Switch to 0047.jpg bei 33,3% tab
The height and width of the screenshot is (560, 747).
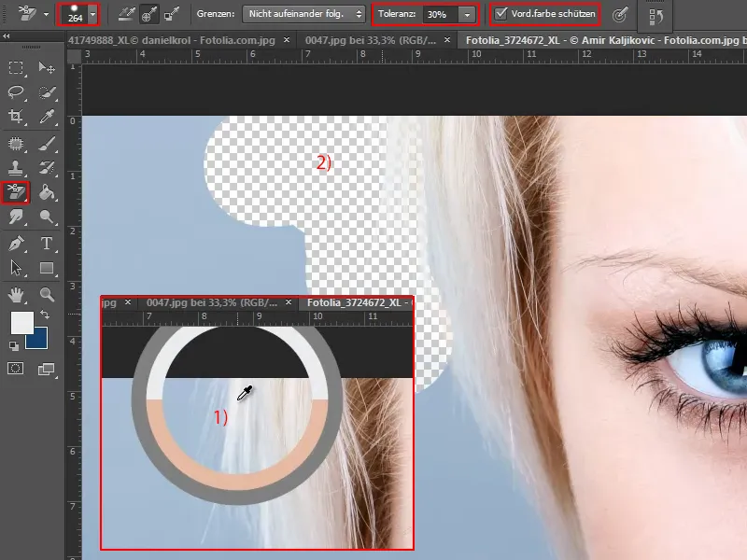point(370,40)
